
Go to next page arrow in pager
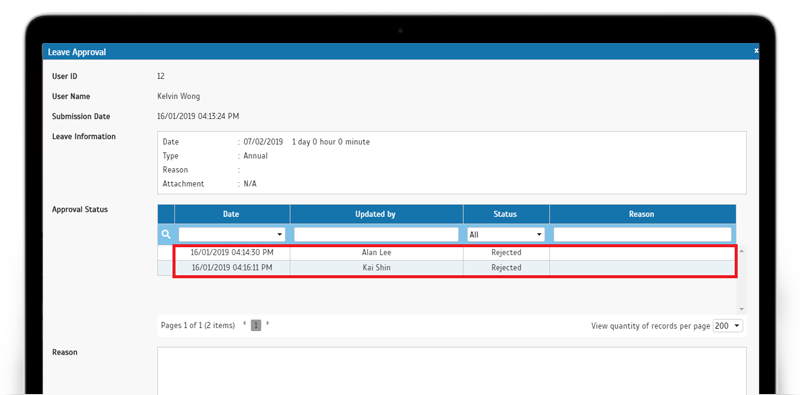pos(268,324)
